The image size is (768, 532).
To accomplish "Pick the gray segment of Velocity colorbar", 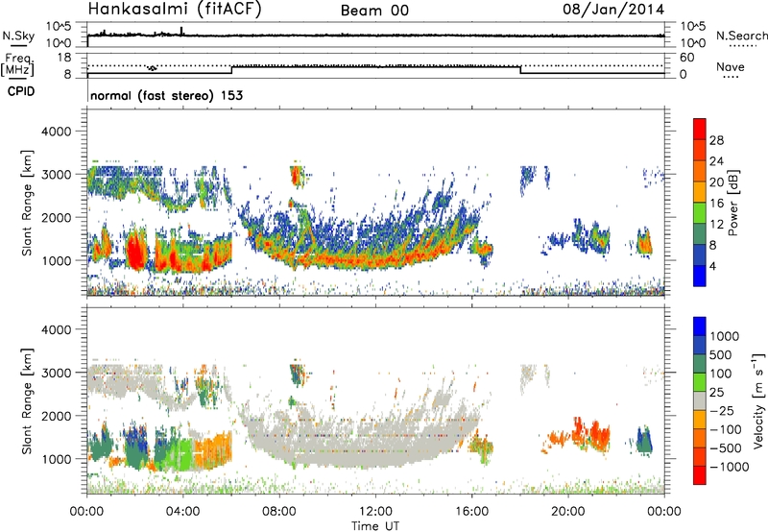I will [x=700, y=400].
